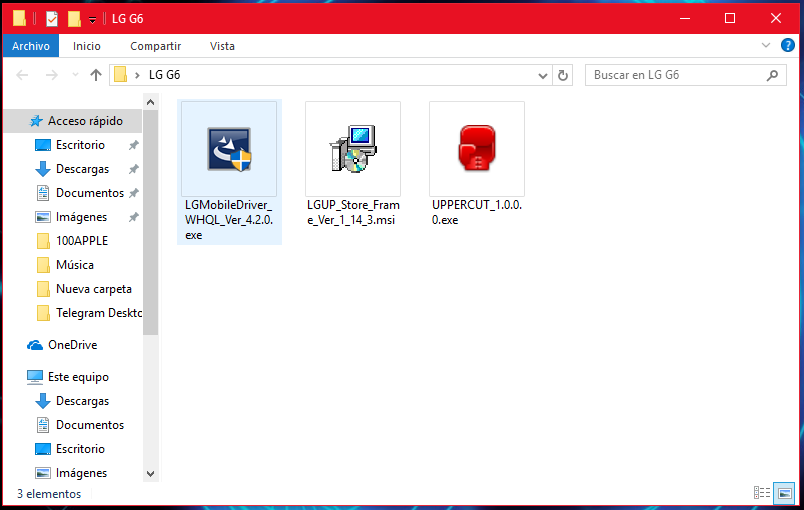Switch to the Vista tab
This screenshot has width=804, height=510.
coord(222,46)
